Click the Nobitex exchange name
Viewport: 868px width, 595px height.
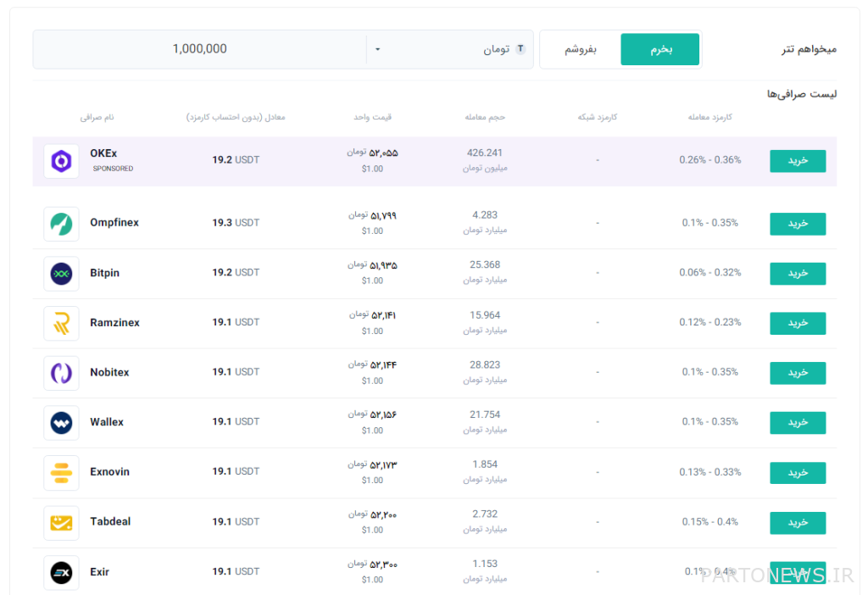pyautogui.click(x=109, y=372)
